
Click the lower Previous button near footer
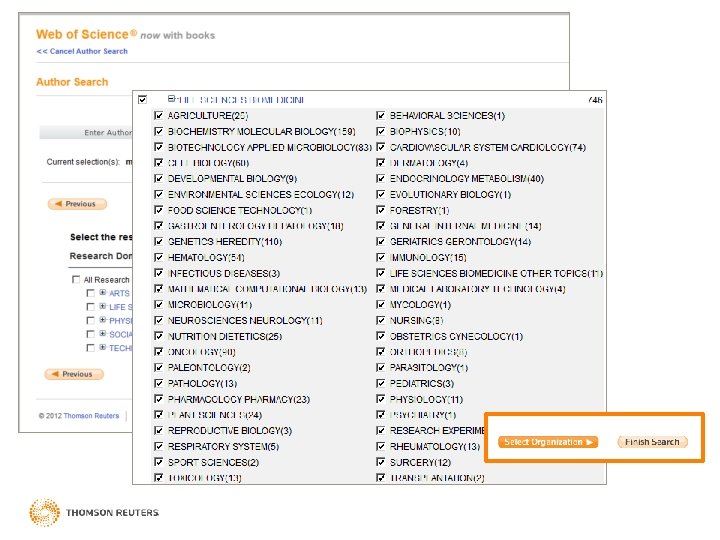click(74, 374)
